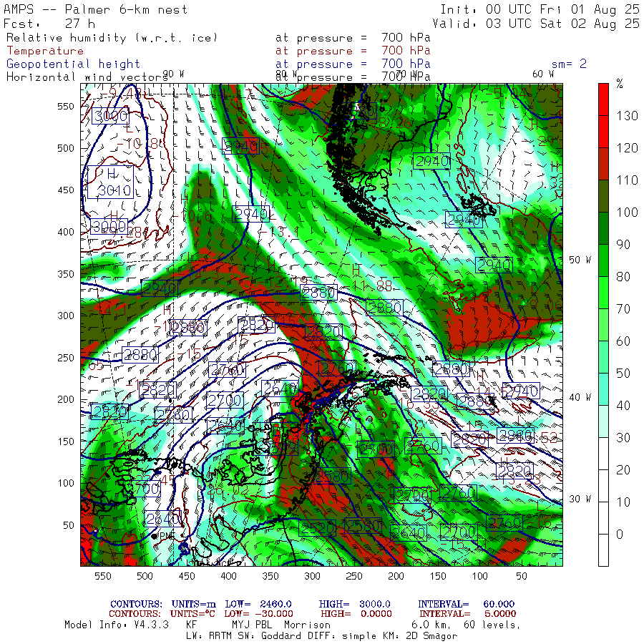This screenshot has height=644, width=644.
Task: Click the white legend band between 10 and 20
Action: [603, 486]
